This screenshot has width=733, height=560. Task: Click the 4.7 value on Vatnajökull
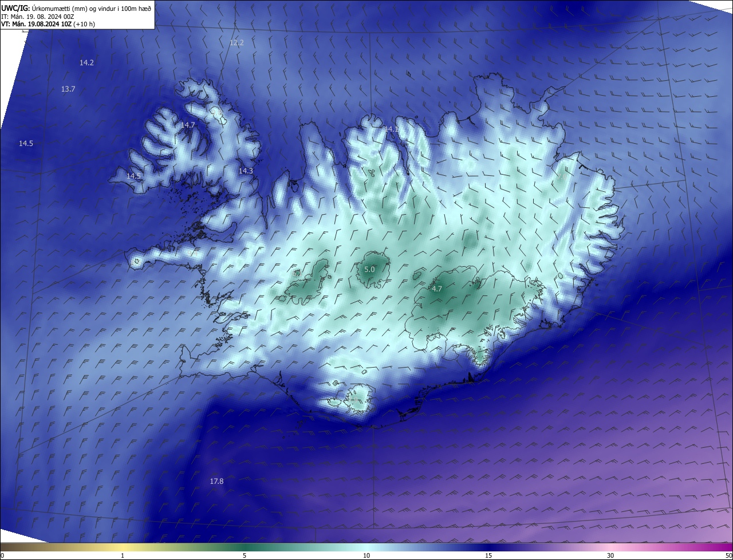[437, 289]
